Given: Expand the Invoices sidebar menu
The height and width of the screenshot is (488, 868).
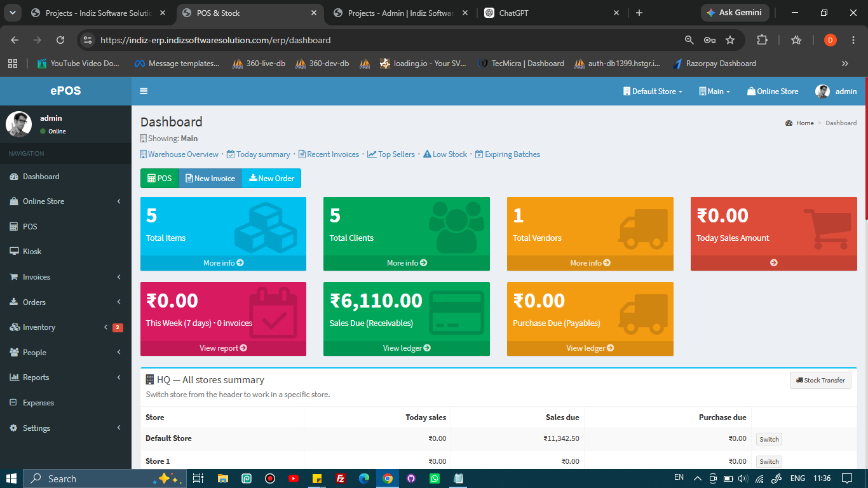Looking at the screenshot, I should (65, 277).
